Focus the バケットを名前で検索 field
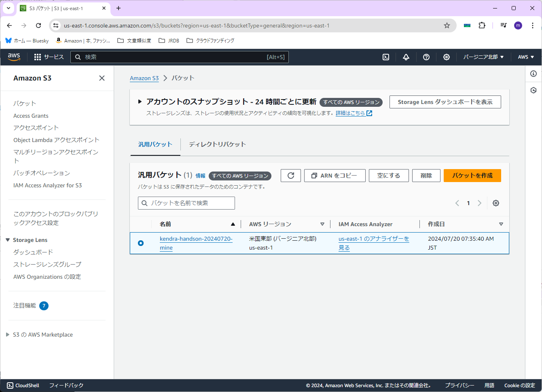 pyautogui.click(x=186, y=203)
